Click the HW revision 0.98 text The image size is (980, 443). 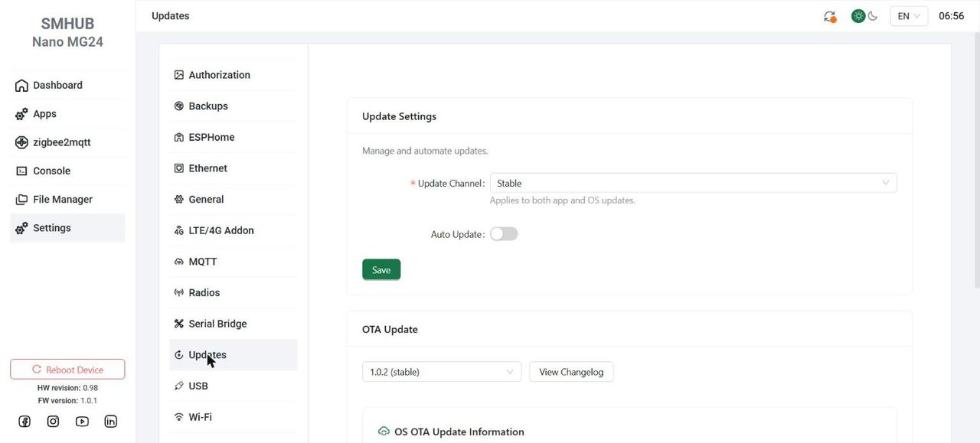(67, 388)
